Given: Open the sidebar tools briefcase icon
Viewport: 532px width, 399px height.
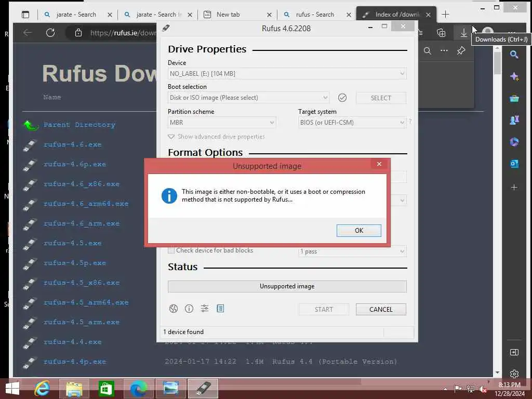Looking at the screenshot, I should (514, 98).
